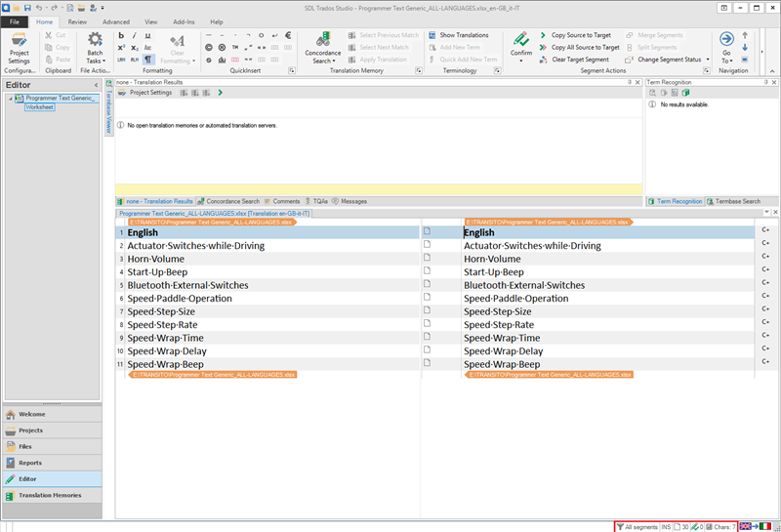Collapse the Editor navigation pane
Image resolution: width=781 pixels, height=532 pixels.
[96, 85]
